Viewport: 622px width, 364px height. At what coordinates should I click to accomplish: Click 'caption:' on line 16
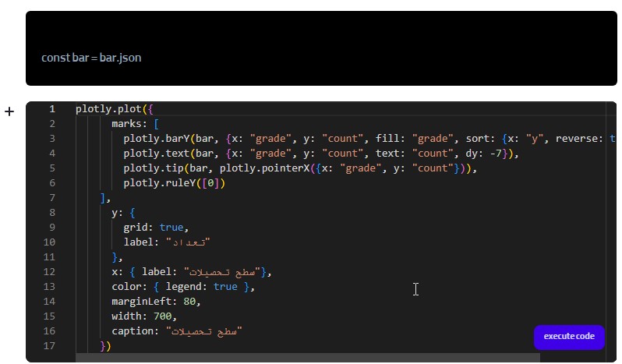pos(136,331)
